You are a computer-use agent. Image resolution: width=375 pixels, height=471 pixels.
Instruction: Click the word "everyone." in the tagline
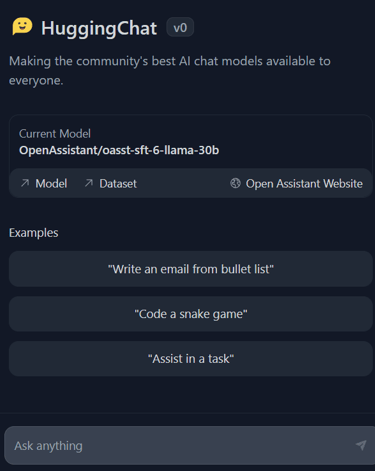point(36,81)
